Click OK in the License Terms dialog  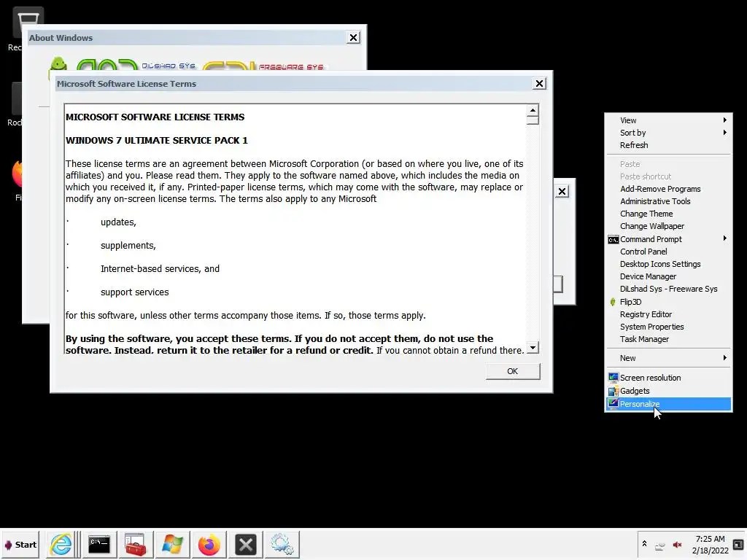(x=513, y=371)
